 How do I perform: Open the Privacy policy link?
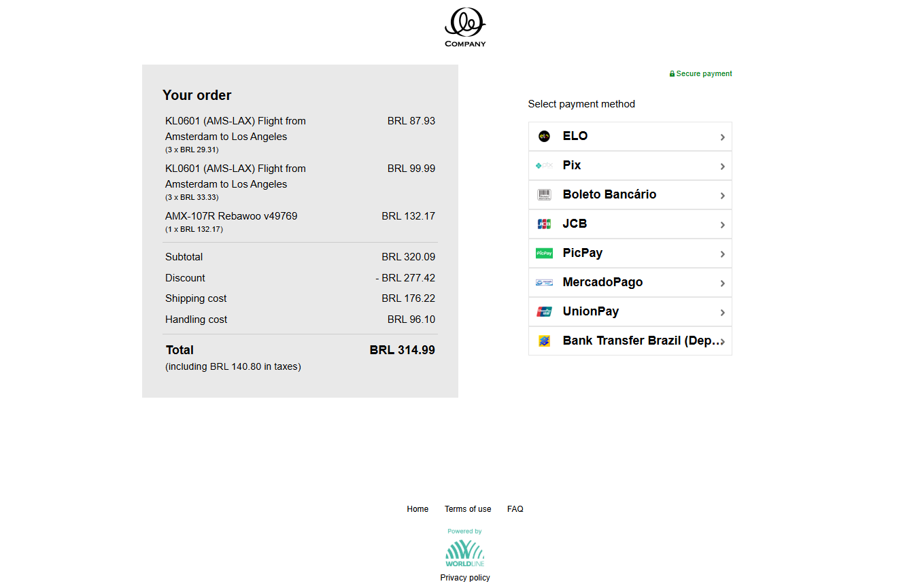coord(464,577)
